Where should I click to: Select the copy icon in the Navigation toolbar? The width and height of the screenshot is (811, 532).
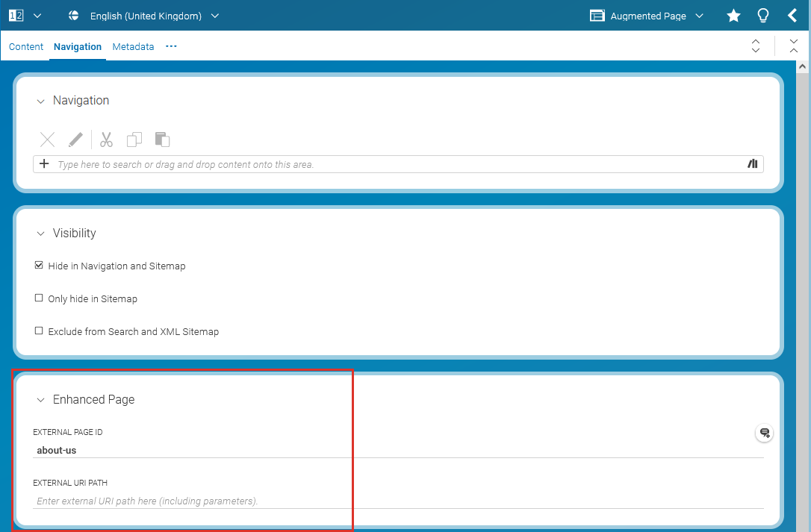(x=134, y=140)
